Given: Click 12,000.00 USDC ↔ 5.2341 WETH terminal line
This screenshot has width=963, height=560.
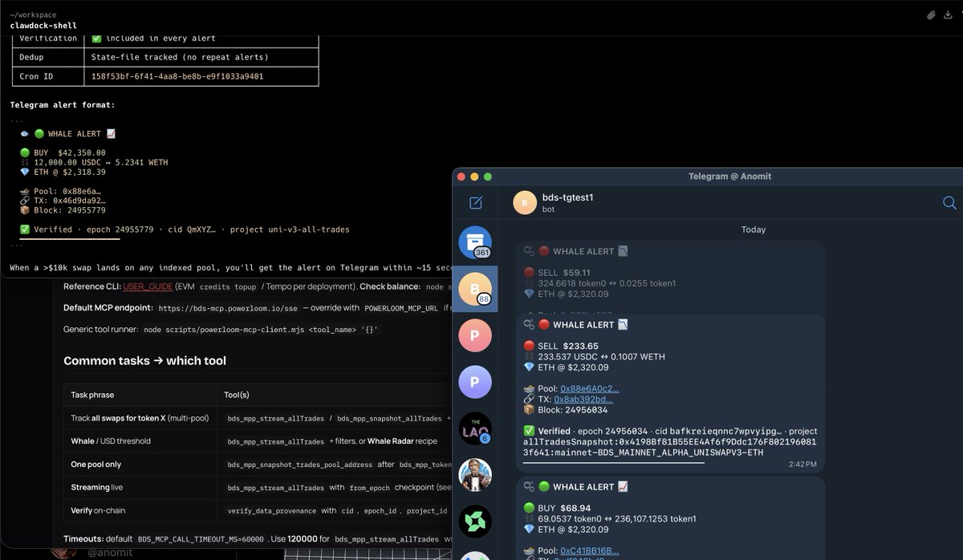Looking at the screenshot, I should 94,162.
